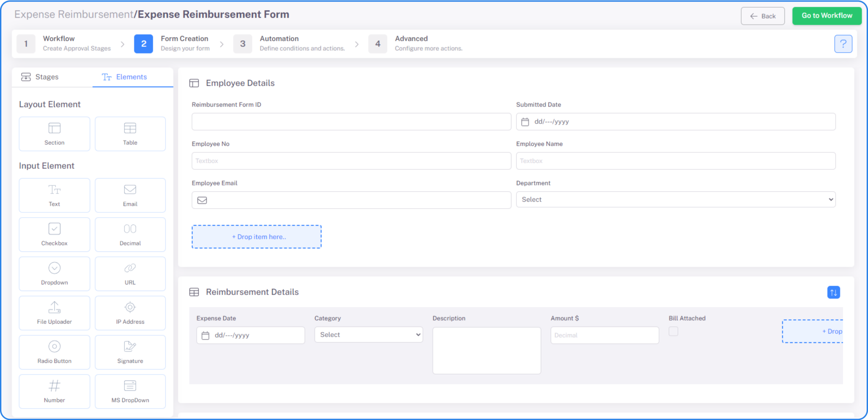The height and width of the screenshot is (420, 868).
Task: Select the Dropdown input element
Action: pyautogui.click(x=54, y=274)
